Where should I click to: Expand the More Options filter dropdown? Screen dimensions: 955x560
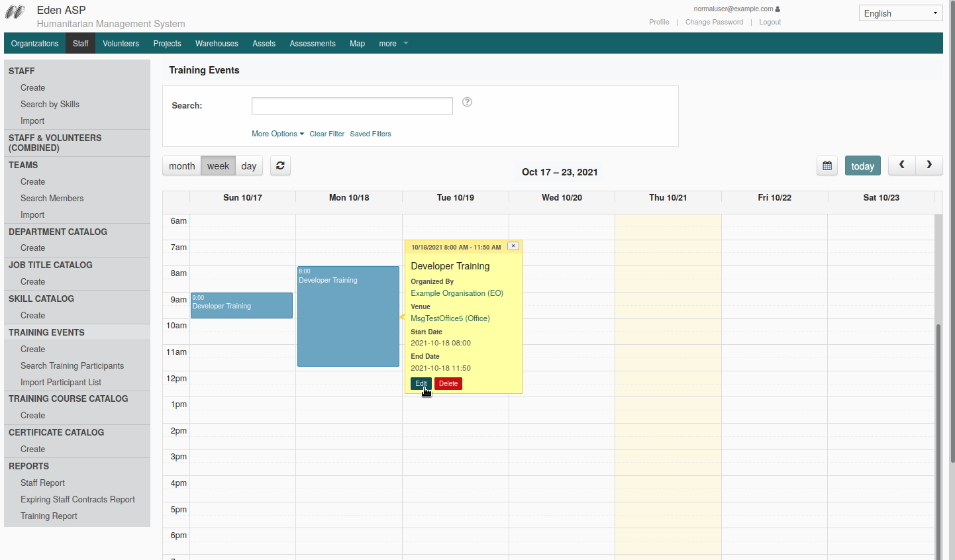pyautogui.click(x=277, y=134)
